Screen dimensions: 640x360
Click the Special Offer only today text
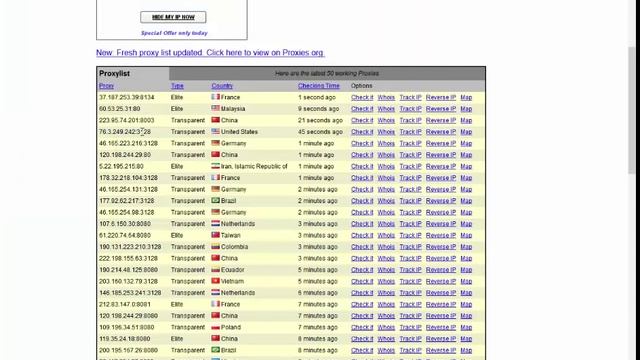(174, 33)
